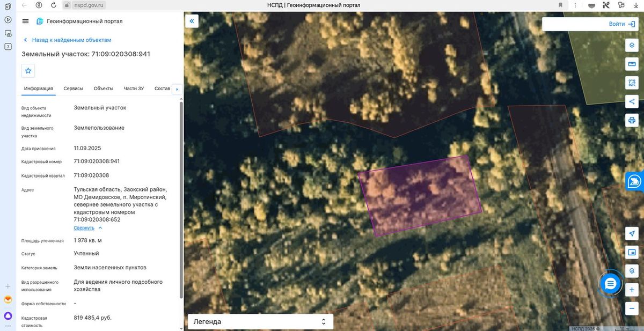Click the info panel vertical scrollbar
644x331 pixels.
click(x=180, y=198)
